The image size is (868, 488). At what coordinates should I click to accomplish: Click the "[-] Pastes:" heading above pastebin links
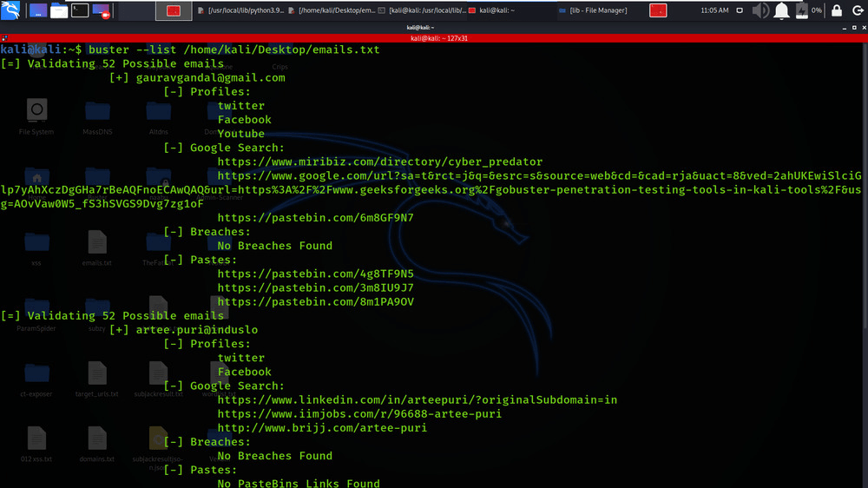tap(200, 260)
